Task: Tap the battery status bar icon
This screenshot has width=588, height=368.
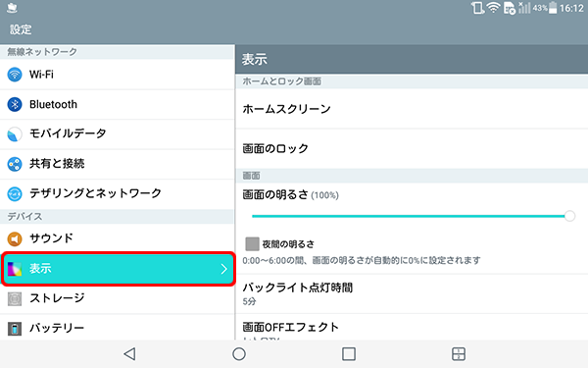Action: click(x=553, y=8)
